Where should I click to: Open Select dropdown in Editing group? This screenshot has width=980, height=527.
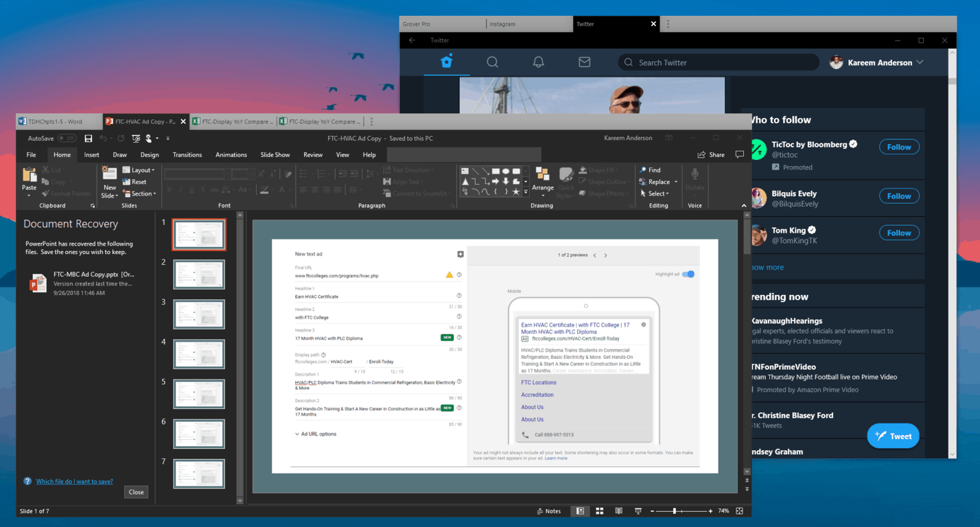[654, 194]
